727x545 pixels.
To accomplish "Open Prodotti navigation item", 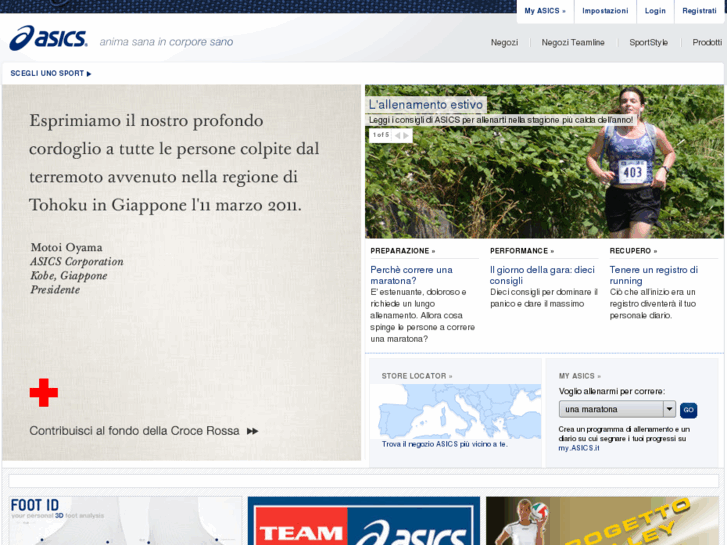I will 707,42.
